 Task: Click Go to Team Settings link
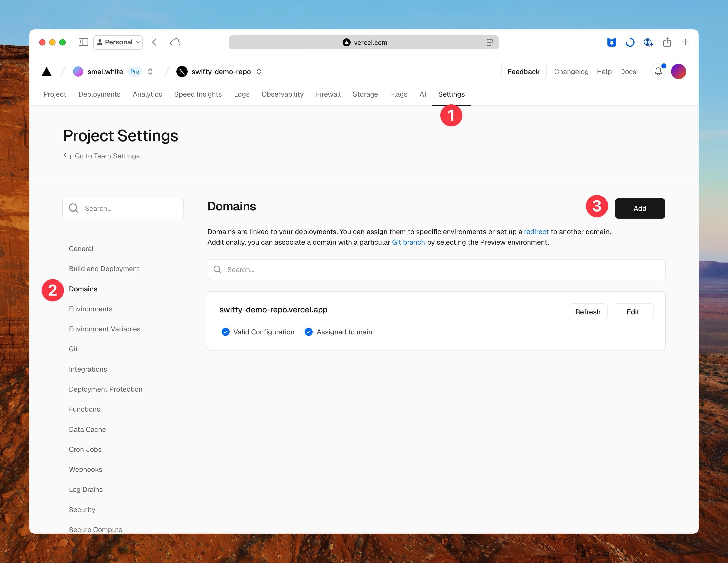(x=107, y=156)
